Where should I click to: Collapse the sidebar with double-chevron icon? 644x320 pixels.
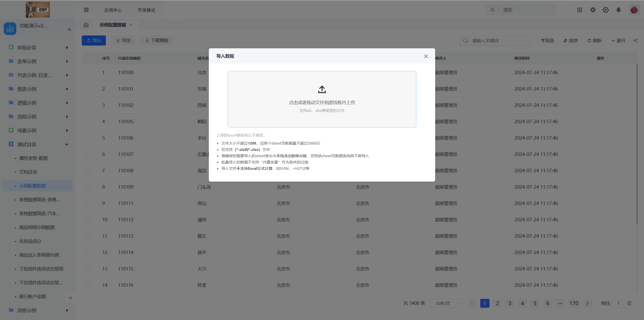click(70, 298)
